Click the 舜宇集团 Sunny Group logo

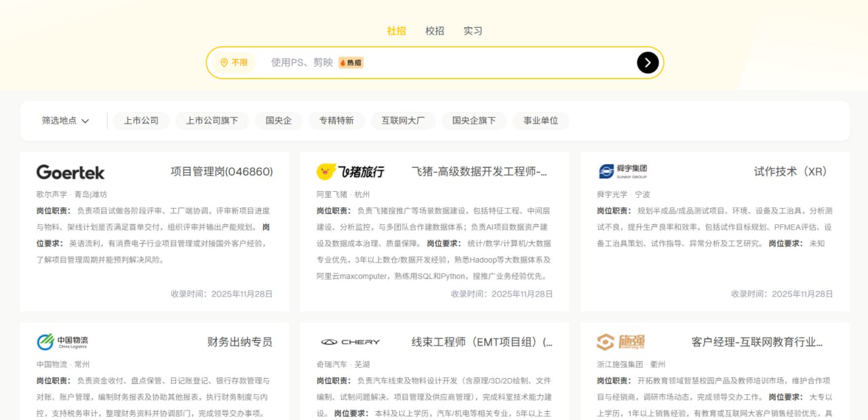coord(623,171)
